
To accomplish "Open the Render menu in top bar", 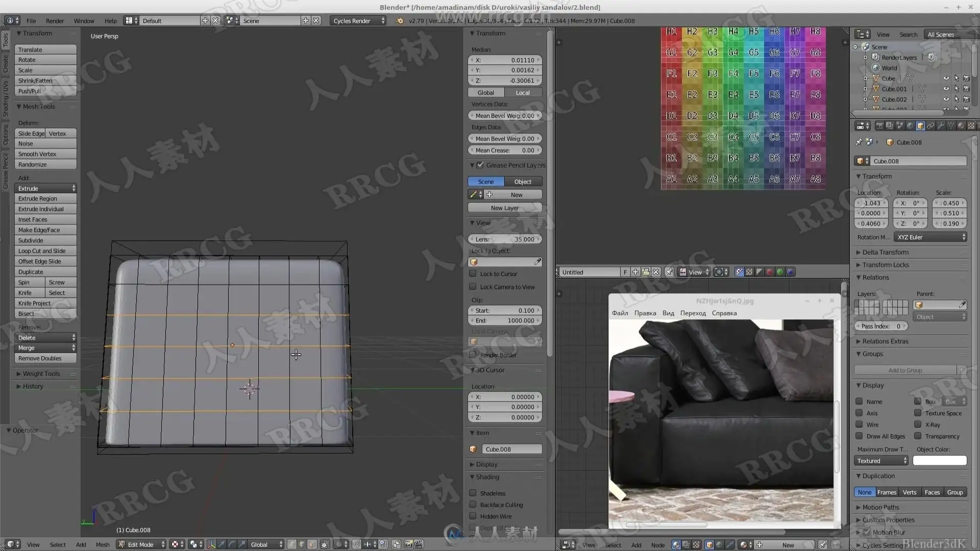I will [x=55, y=21].
